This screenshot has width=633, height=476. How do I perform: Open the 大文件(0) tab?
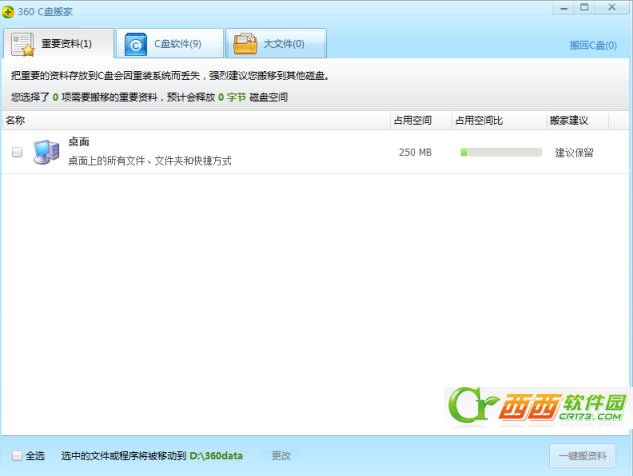(276, 44)
